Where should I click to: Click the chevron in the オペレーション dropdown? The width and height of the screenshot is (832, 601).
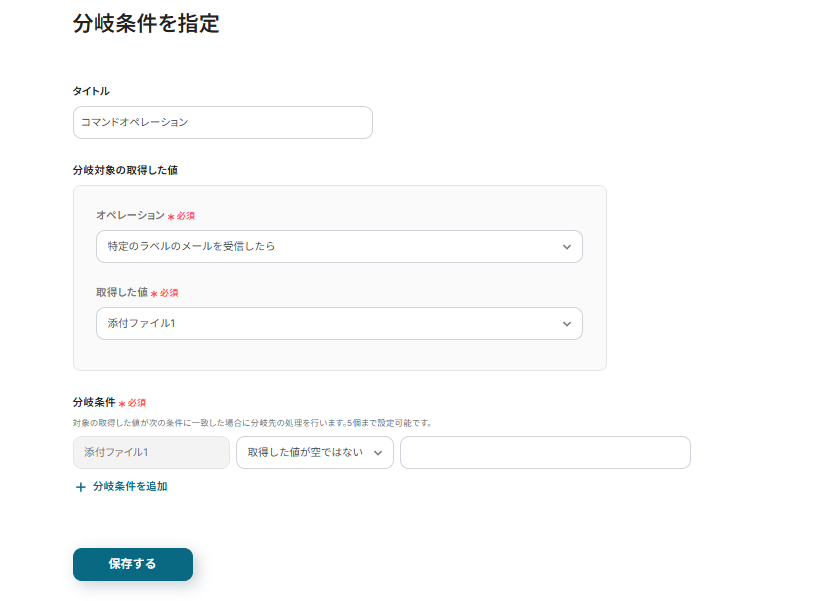(x=567, y=247)
